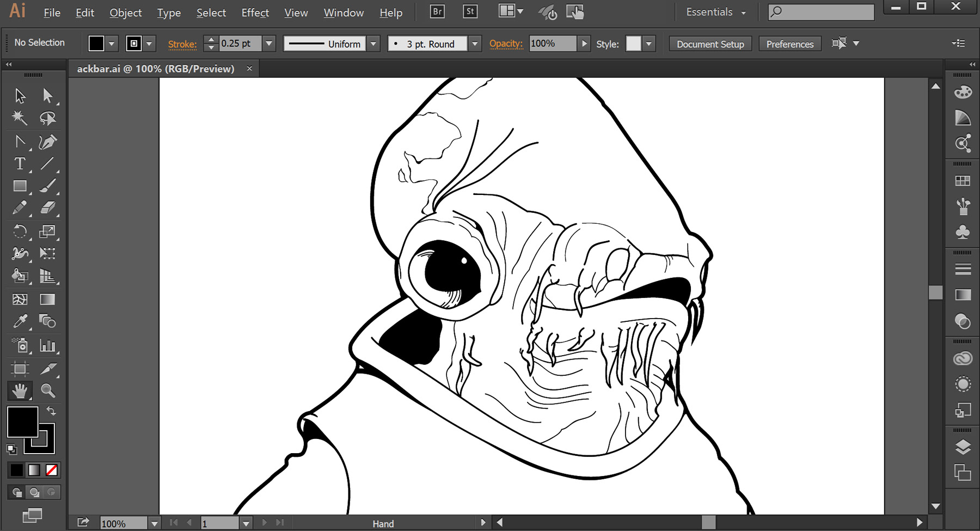Set paint to None (red slash)

tap(52, 470)
